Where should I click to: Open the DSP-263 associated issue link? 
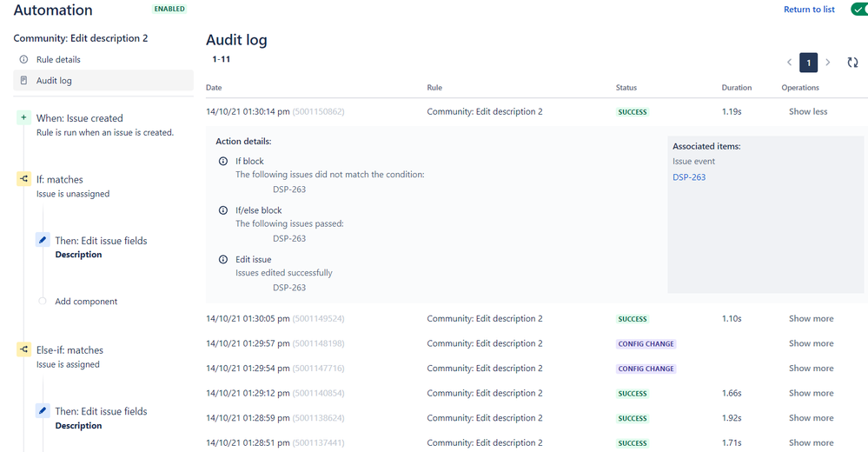(x=689, y=177)
